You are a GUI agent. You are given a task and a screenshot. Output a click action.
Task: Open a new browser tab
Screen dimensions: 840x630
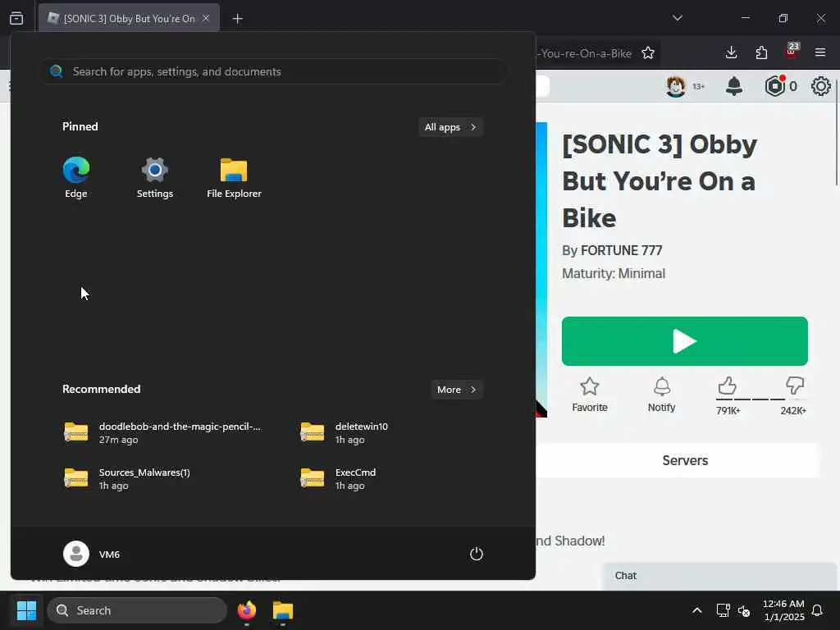238,19
